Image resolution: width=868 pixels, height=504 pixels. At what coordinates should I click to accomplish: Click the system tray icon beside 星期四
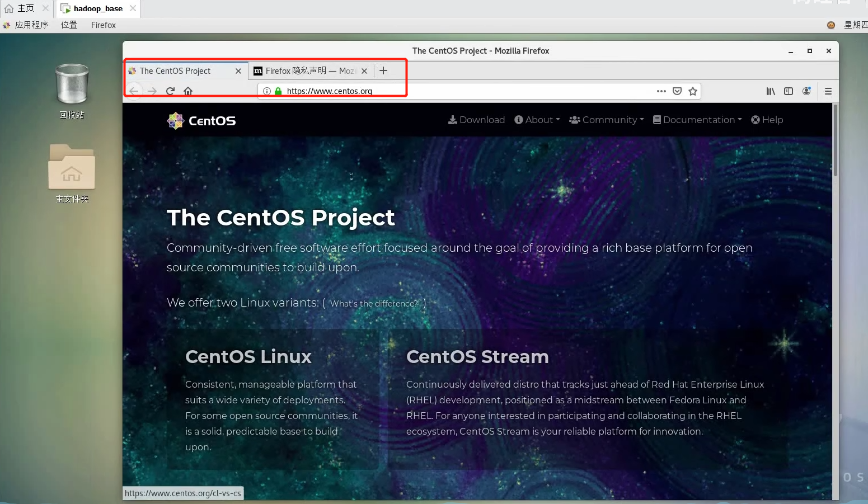[x=831, y=25]
